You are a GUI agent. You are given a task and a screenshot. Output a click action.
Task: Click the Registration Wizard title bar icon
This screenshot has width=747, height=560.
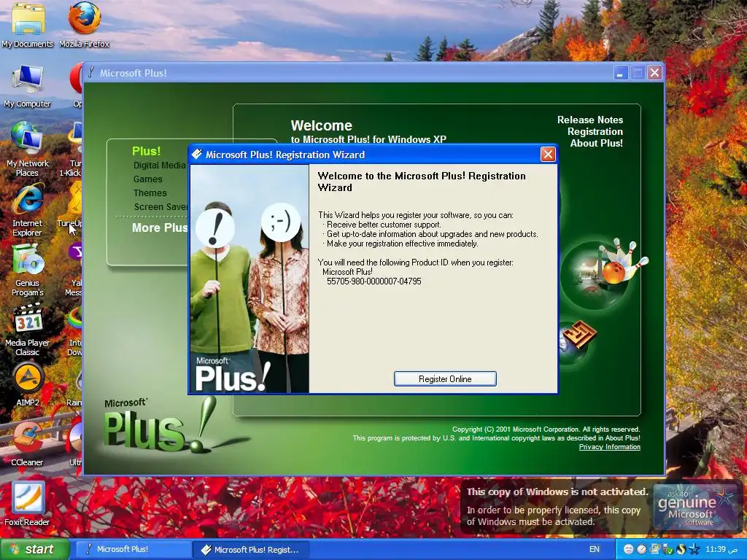pos(197,155)
